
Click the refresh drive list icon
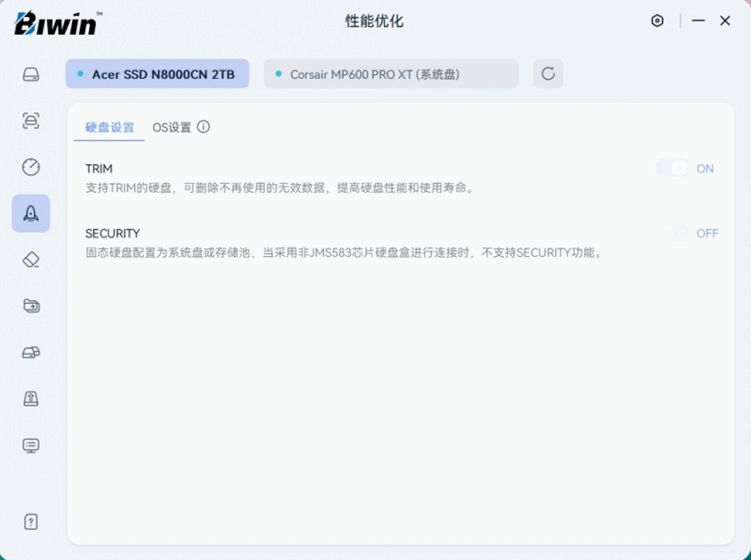(549, 74)
